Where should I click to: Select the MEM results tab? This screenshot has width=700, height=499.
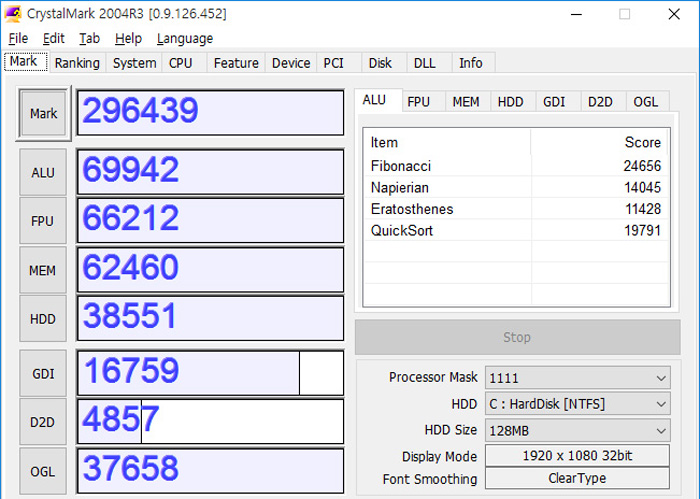pos(466,102)
